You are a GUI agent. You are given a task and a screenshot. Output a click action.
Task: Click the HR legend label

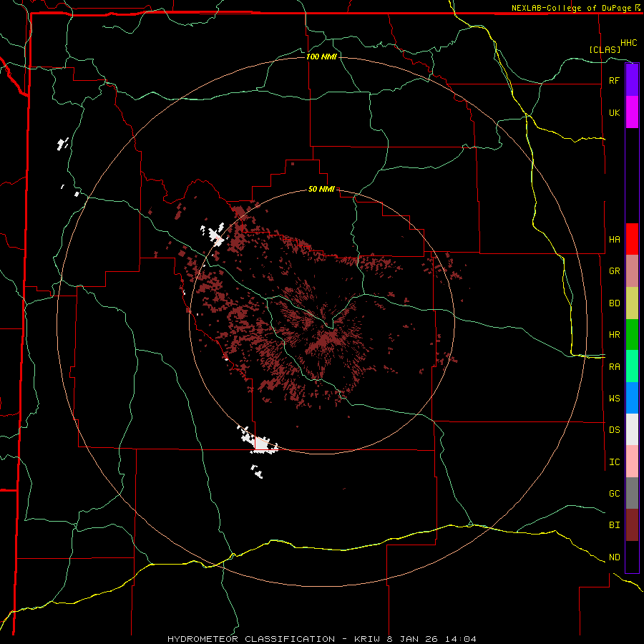coord(614,335)
